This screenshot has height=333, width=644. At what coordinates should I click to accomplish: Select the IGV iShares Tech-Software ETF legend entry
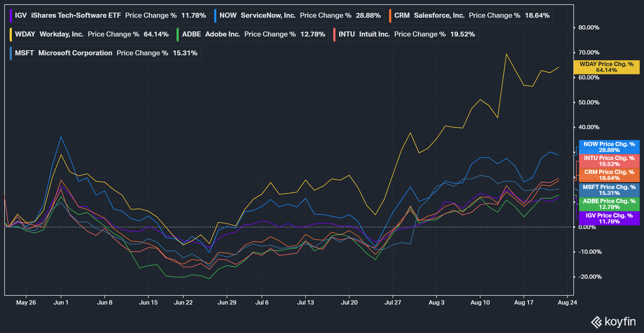[x=109, y=16]
